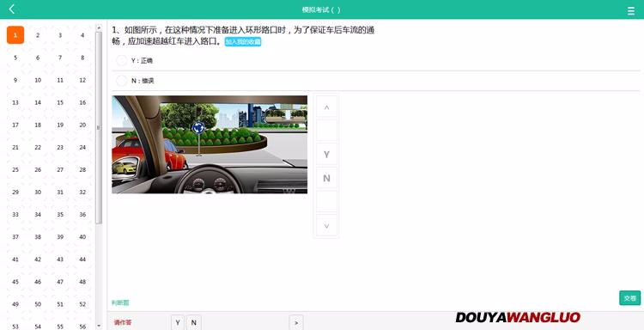Click the question list scrollbar thumb
The width and height of the screenshot is (644, 330).
click(99, 127)
